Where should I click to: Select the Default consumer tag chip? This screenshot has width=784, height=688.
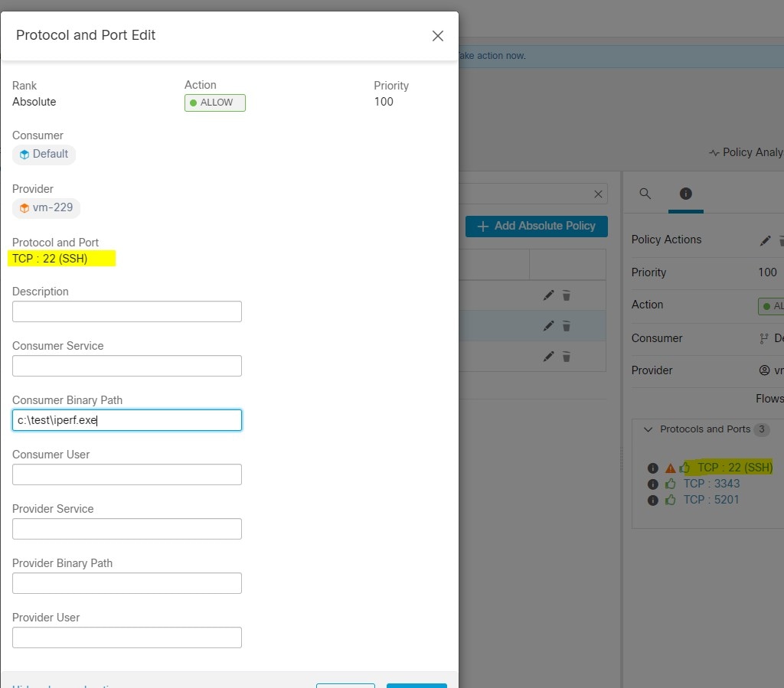click(x=44, y=154)
